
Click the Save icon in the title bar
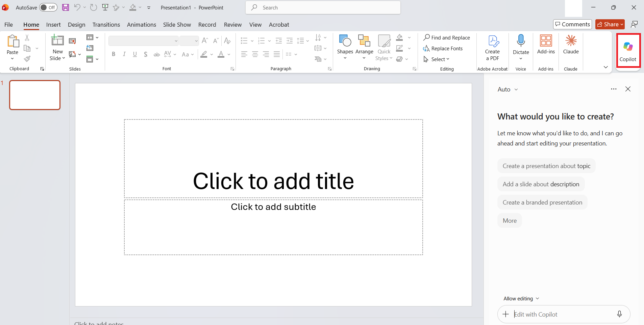[66, 7]
